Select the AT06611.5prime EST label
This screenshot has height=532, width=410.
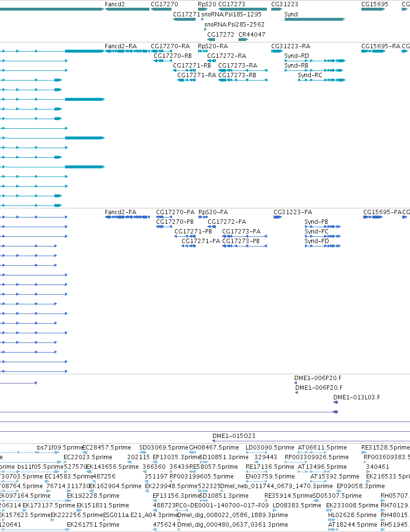point(322,448)
